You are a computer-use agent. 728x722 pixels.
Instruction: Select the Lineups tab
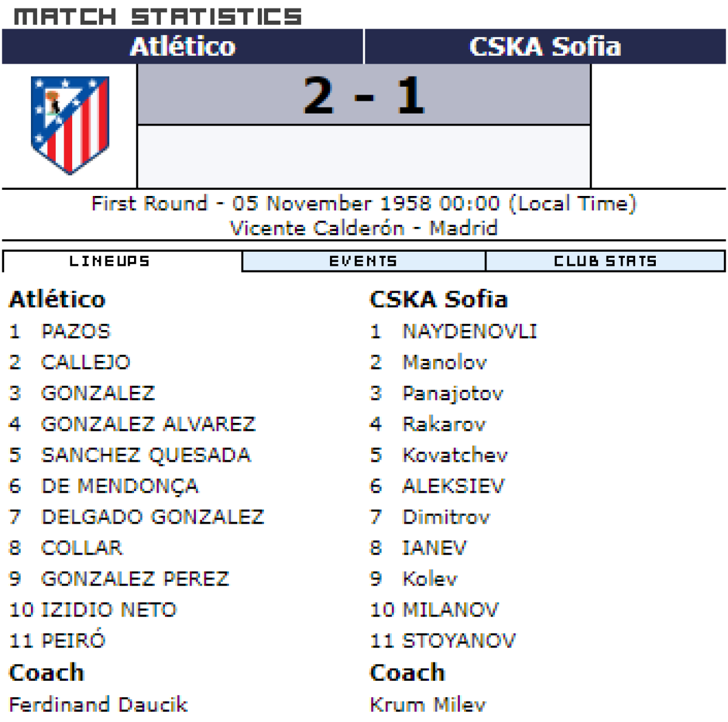(x=110, y=261)
